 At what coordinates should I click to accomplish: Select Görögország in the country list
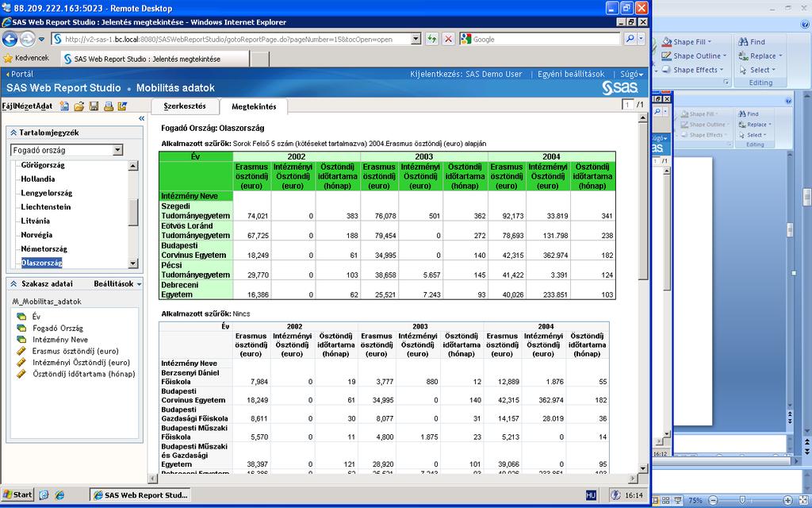click(43, 165)
